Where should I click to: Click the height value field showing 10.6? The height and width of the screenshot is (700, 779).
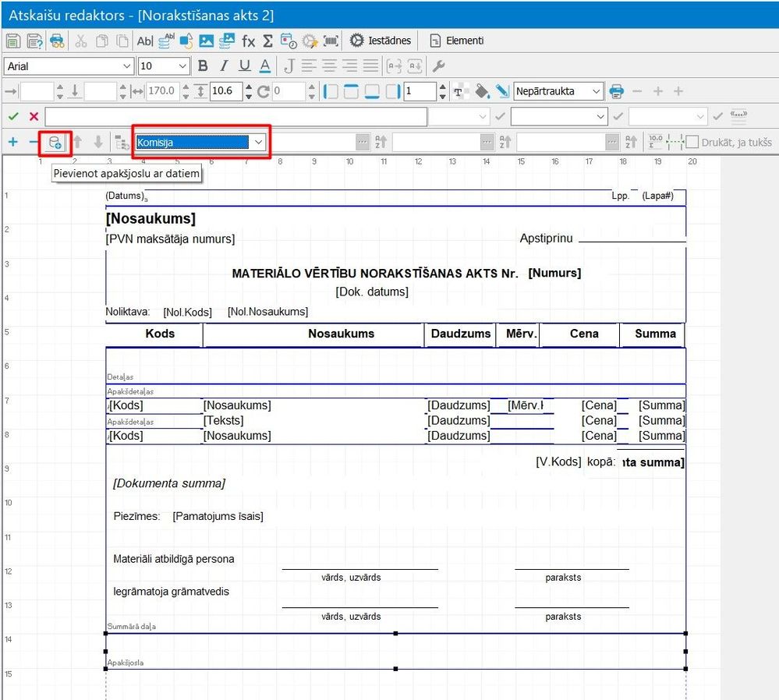coord(226,91)
